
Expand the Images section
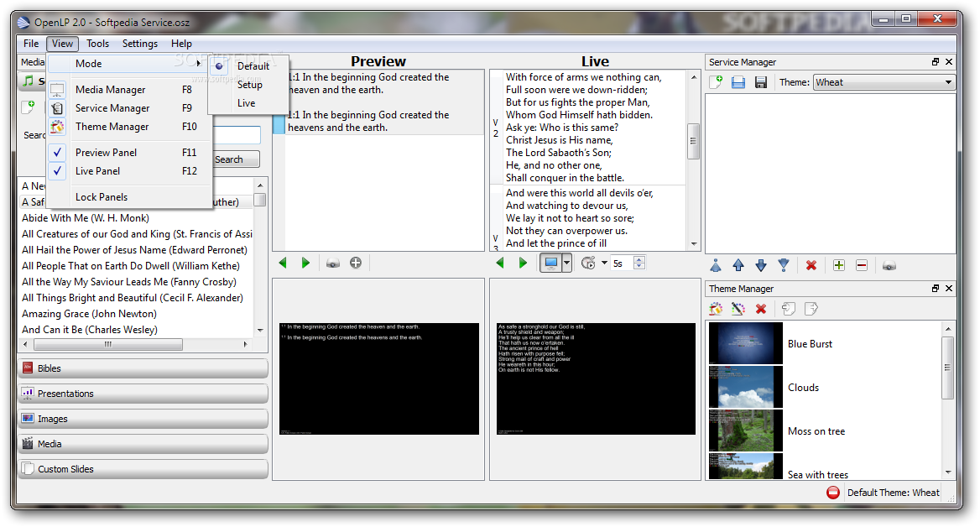tap(143, 419)
